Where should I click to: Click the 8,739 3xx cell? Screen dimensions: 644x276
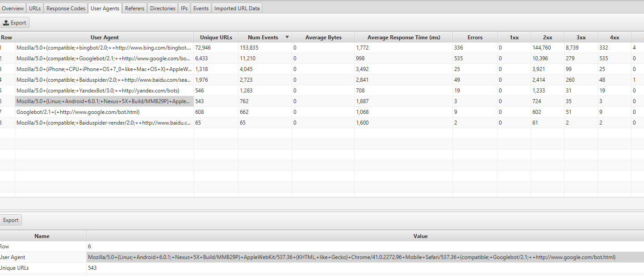coord(581,47)
